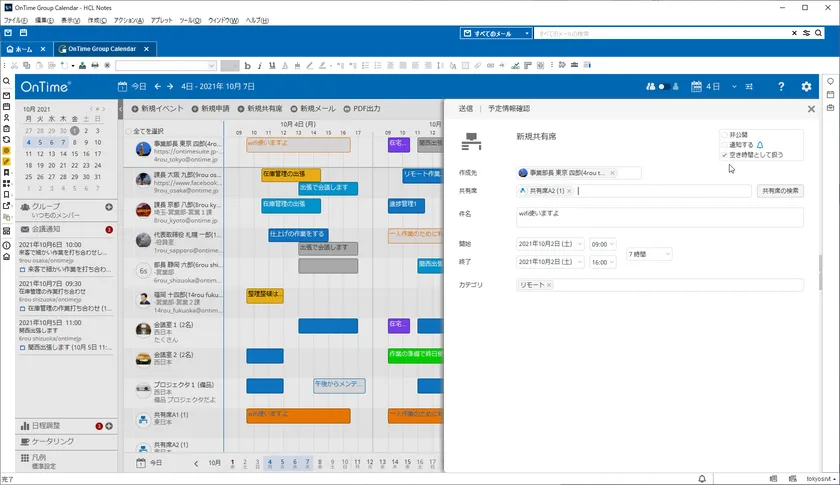
Task: Click the PDF出力 toolbar icon
Action: point(348,108)
